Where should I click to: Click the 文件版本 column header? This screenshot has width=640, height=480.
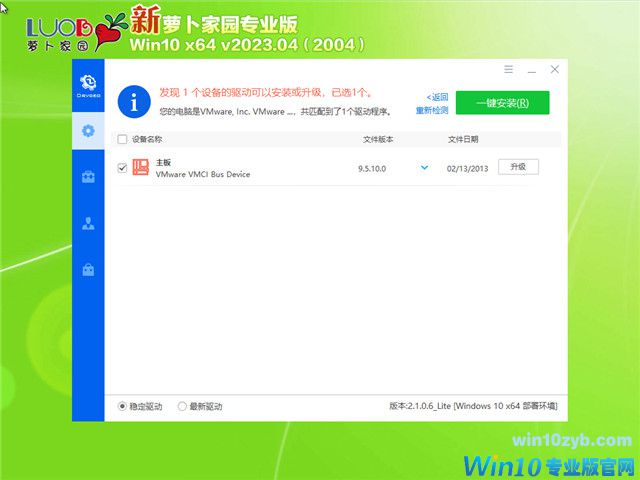click(x=378, y=139)
